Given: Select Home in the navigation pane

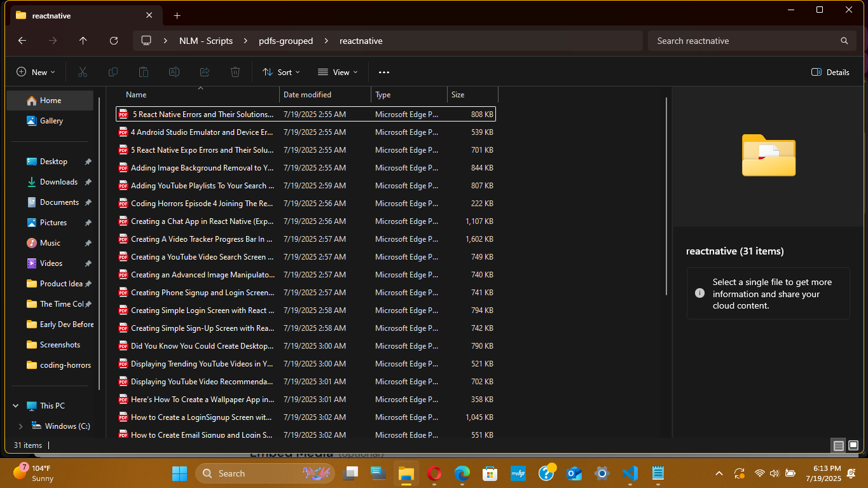Looking at the screenshot, I should click(x=50, y=101).
